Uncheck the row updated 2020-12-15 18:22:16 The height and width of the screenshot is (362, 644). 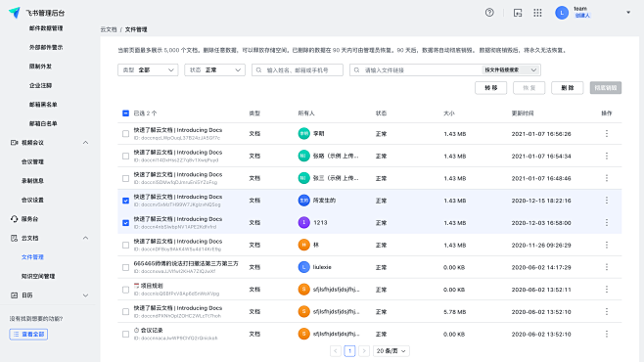click(125, 201)
